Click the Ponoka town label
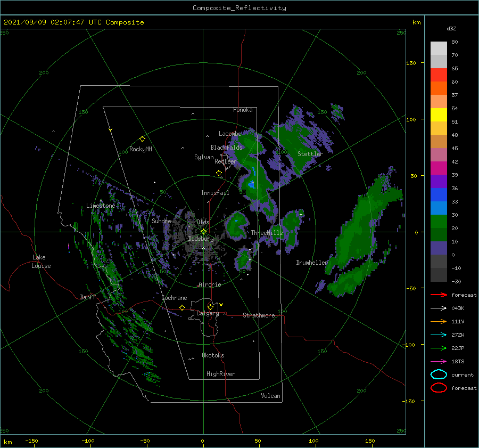The height and width of the screenshot is (448, 479). click(x=243, y=110)
